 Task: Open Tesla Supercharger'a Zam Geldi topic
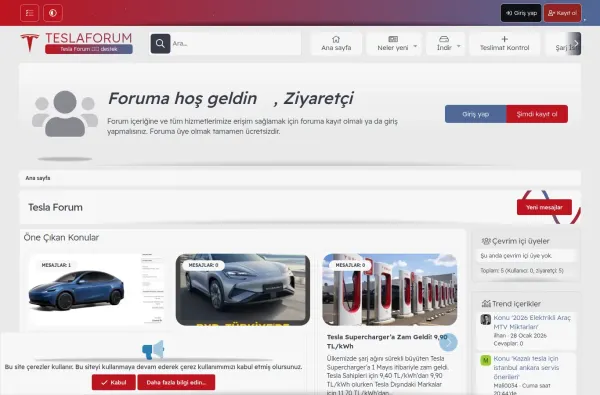coord(387,341)
